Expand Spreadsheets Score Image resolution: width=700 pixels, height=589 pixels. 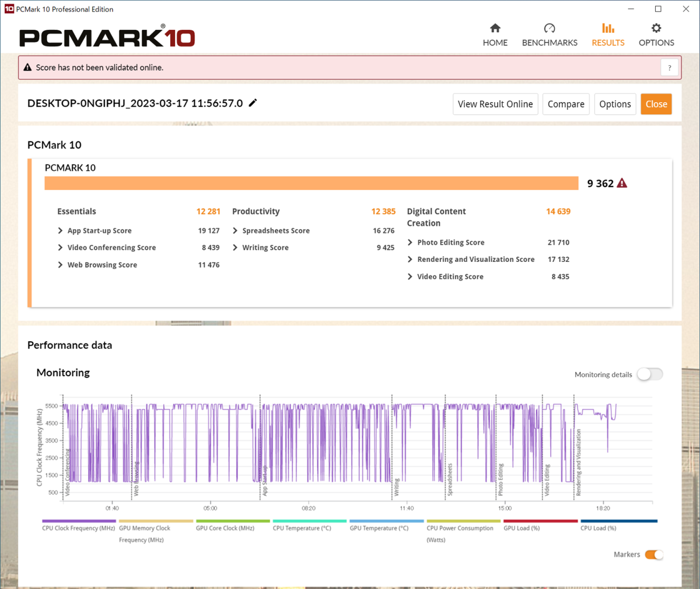[235, 230]
